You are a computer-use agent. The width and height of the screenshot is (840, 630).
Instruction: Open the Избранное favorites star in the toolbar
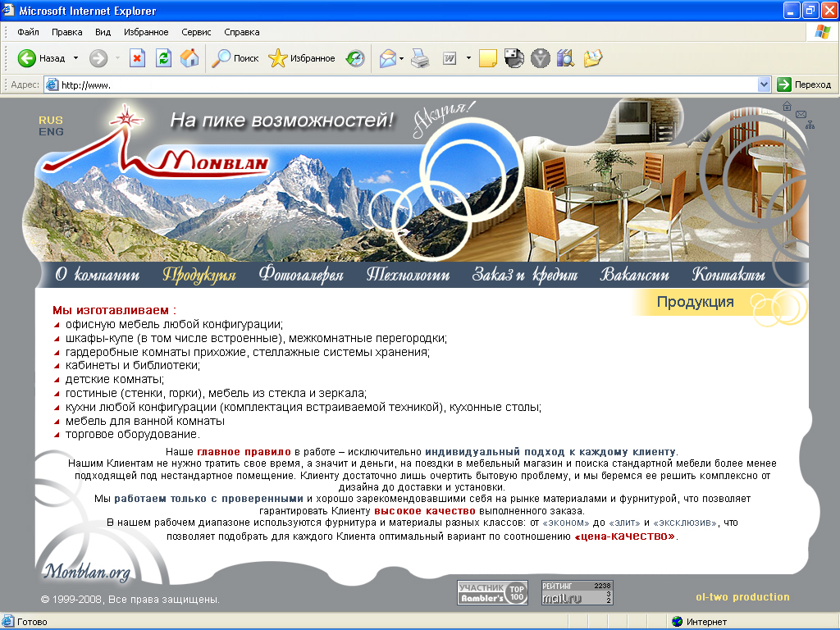(302, 58)
